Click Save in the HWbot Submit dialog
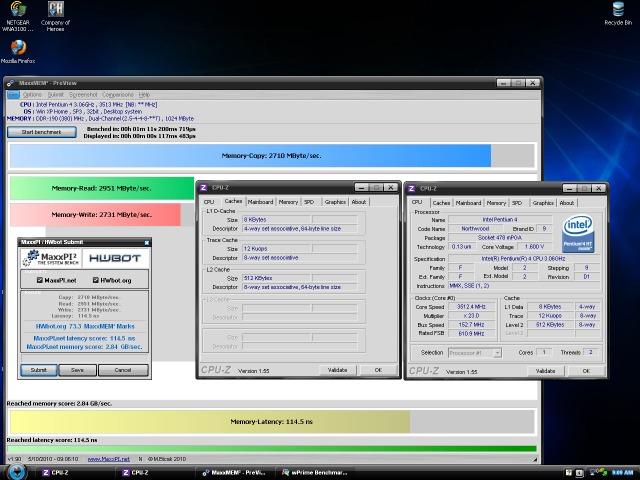The width and height of the screenshot is (640, 480). click(x=78, y=370)
